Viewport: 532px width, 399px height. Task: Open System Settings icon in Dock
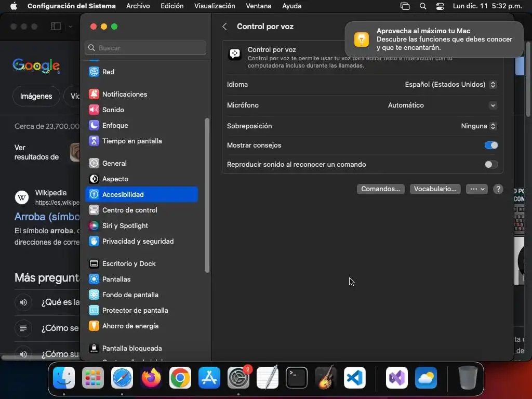pos(238,378)
